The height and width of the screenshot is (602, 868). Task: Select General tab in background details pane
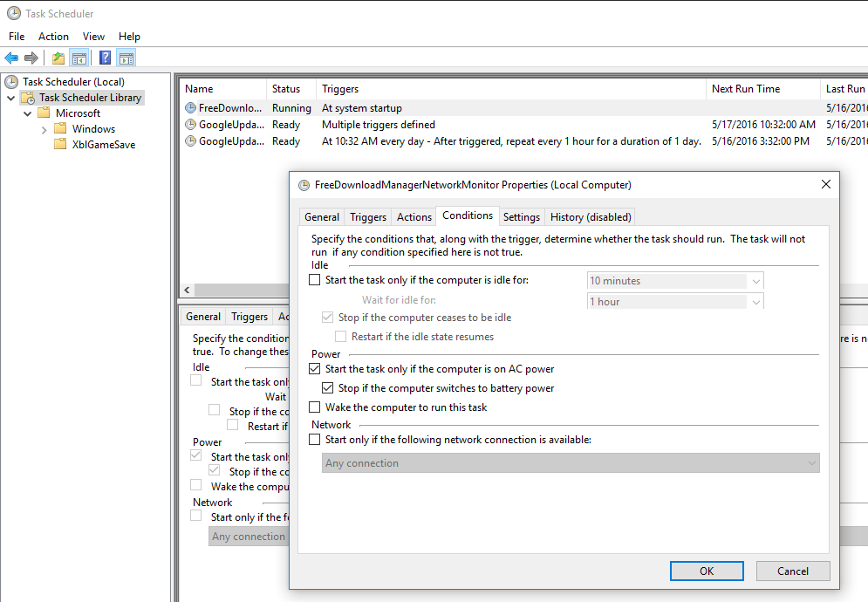tap(203, 316)
